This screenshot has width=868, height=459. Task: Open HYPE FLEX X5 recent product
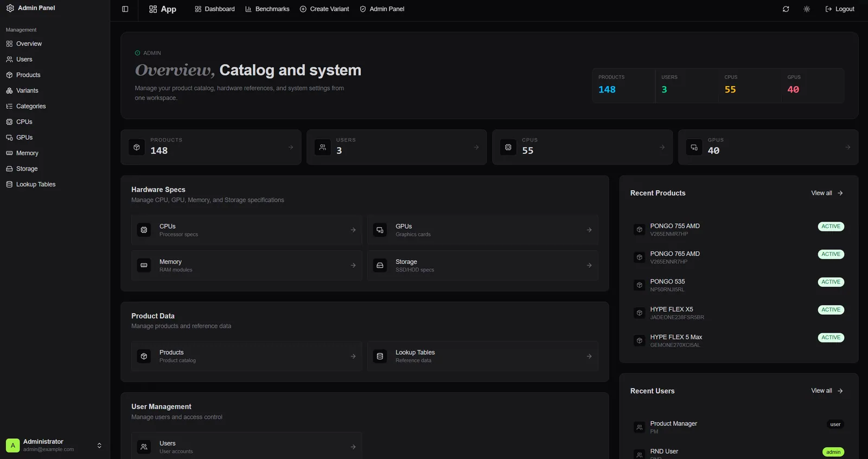pyautogui.click(x=739, y=313)
